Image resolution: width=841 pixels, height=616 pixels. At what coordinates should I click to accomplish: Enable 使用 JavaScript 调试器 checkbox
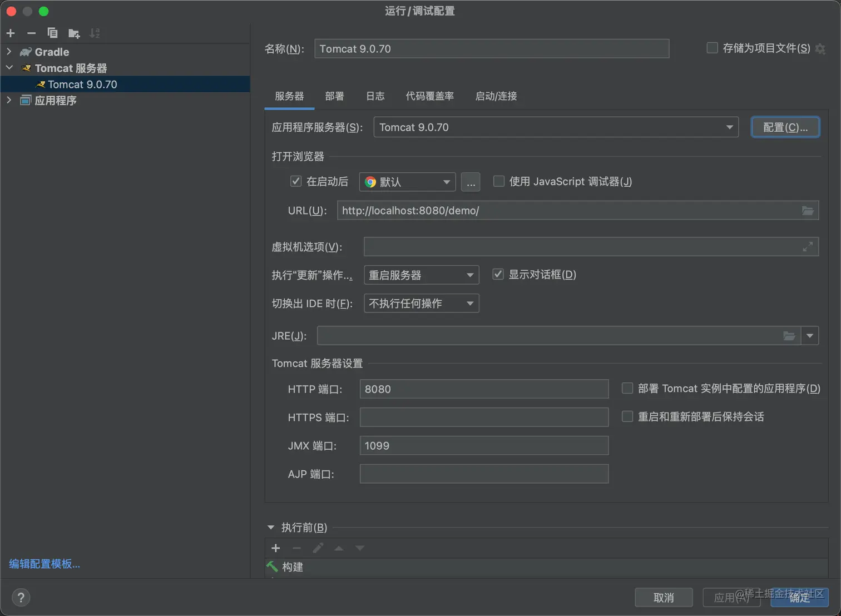point(499,181)
